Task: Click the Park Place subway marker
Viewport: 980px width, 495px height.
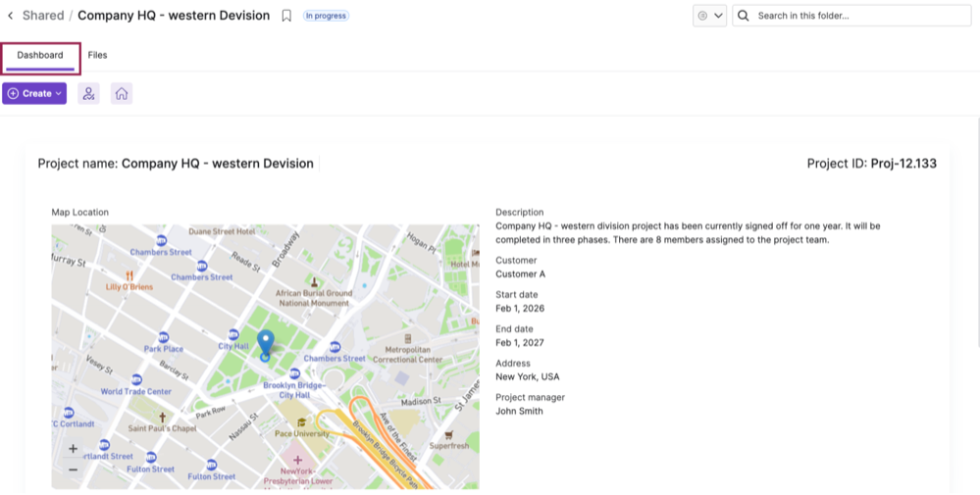Action: pos(164,337)
